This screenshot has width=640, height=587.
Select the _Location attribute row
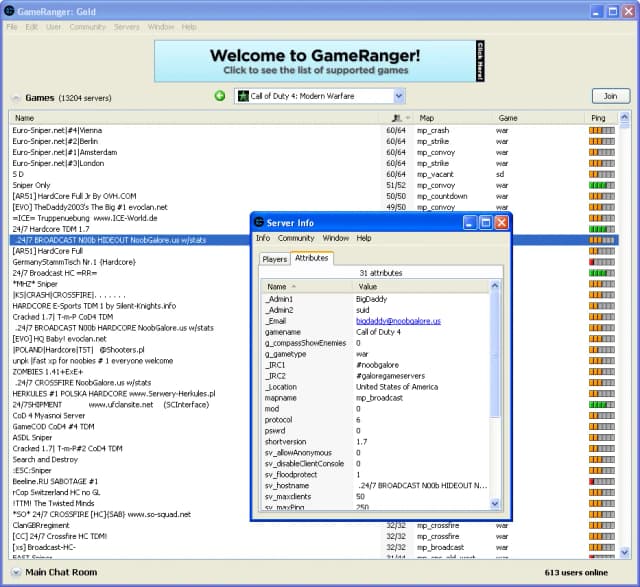375,387
